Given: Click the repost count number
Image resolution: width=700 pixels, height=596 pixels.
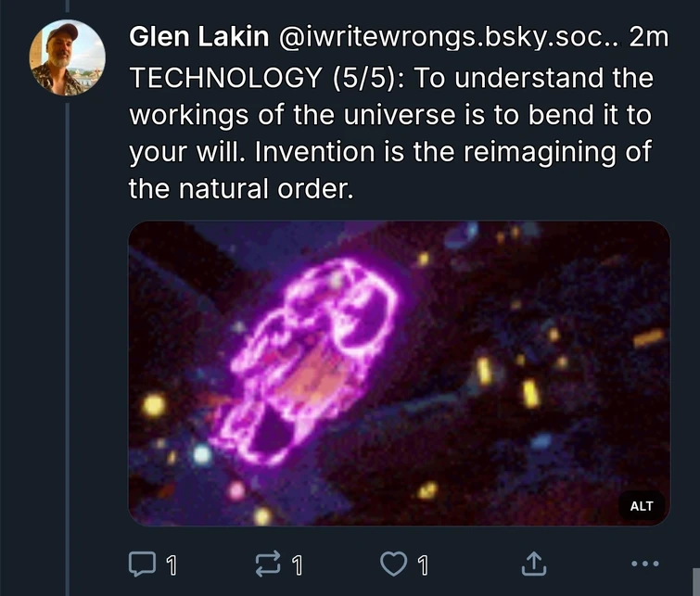Looking at the screenshot, I should pyautogui.click(x=298, y=563).
